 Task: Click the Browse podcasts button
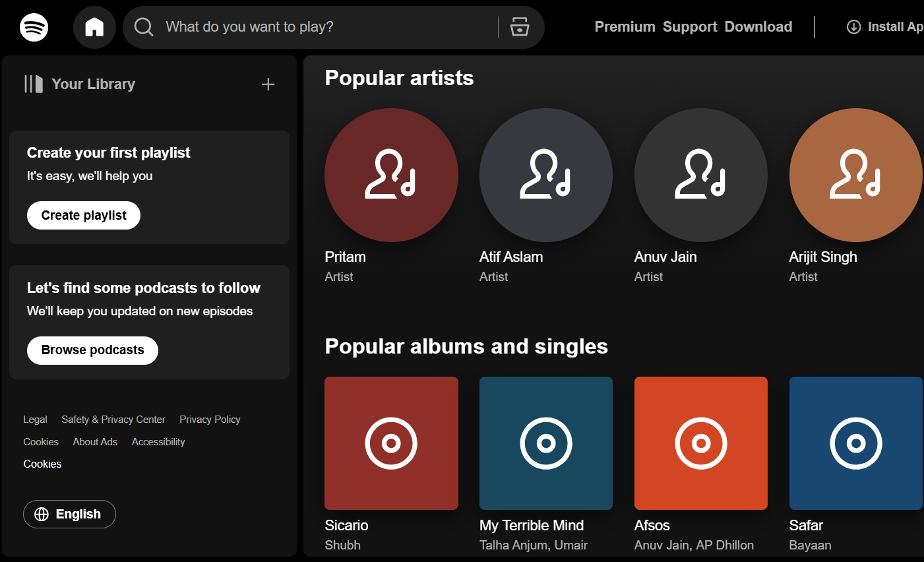click(92, 350)
